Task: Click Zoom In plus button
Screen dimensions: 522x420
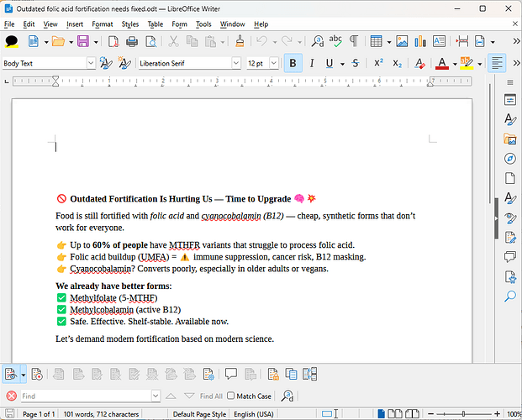Action: pyautogui.click(x=497, y=414)
